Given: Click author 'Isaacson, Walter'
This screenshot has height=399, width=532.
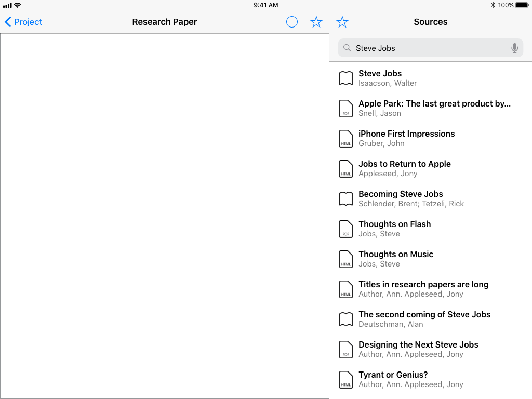Looking at the screenshot, I should coord(388,83).
